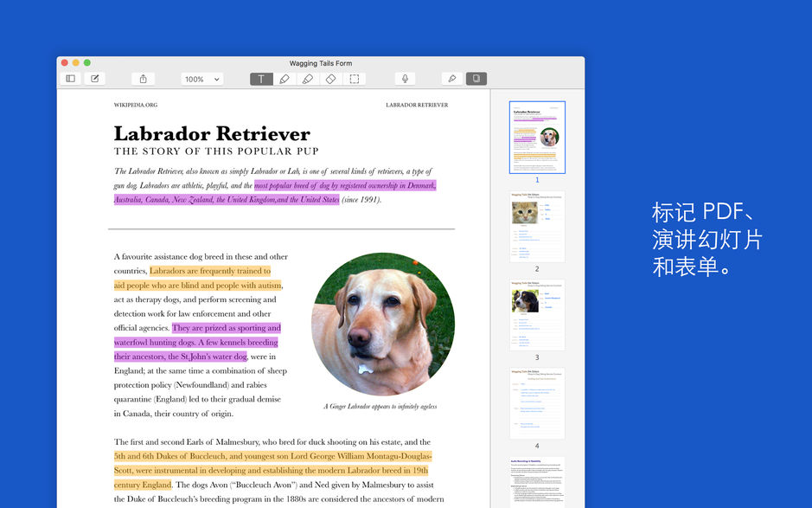Click the dark page view mode icon
The image size is (812, 508).
pyautogui.click(x=476, y=78)
